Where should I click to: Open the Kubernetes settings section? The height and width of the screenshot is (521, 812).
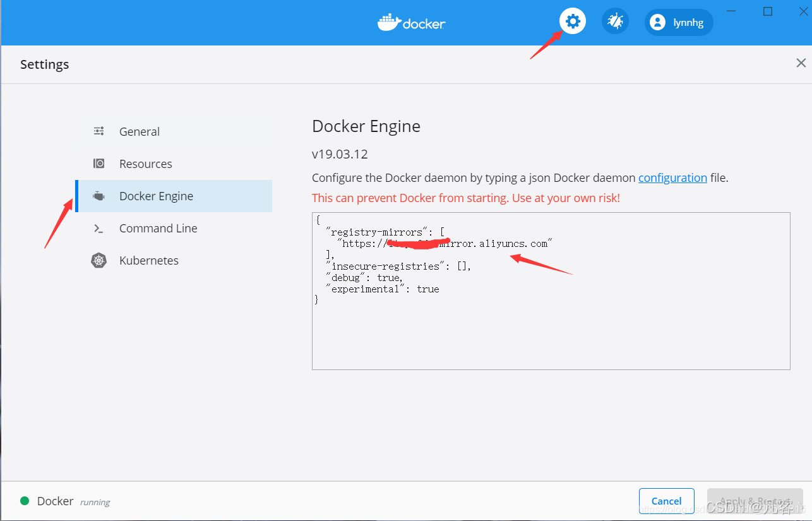pyautogui.click(x=174, y=260)
